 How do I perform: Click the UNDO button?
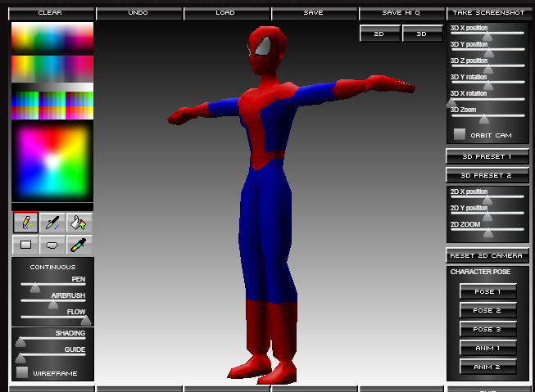tap(138, 13)
